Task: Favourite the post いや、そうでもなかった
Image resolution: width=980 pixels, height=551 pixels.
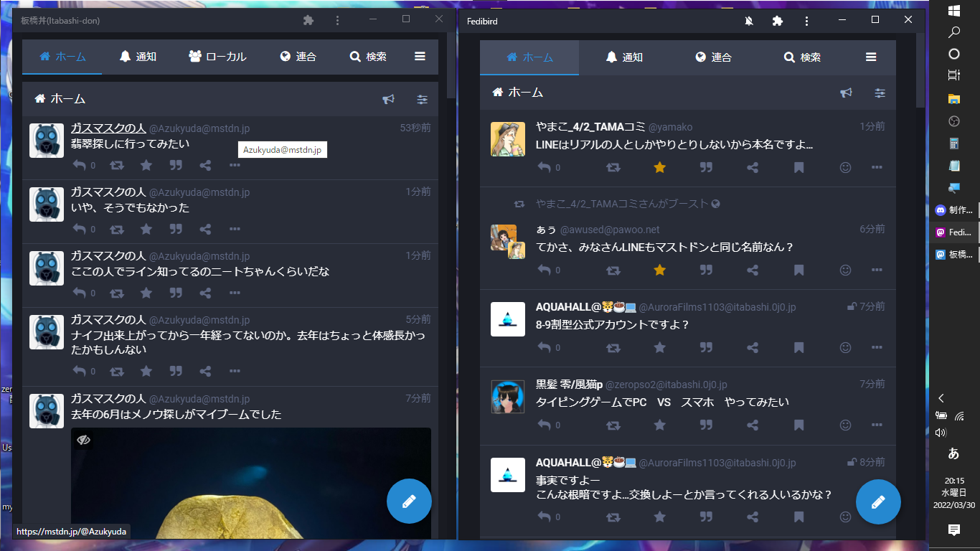Action: coord(146,229)
